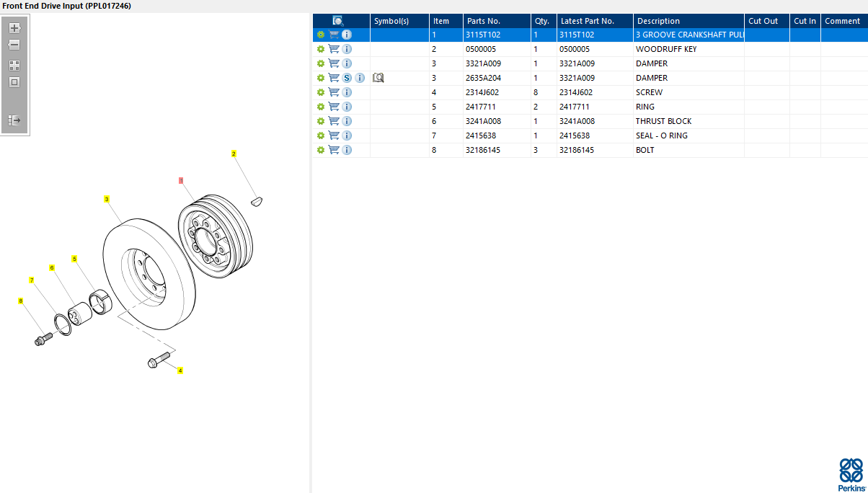The height and width of the screenshot is (493, 868).
Task: Click green gear icon for WOODRUFF KEY row
Action: coord(321,49)
